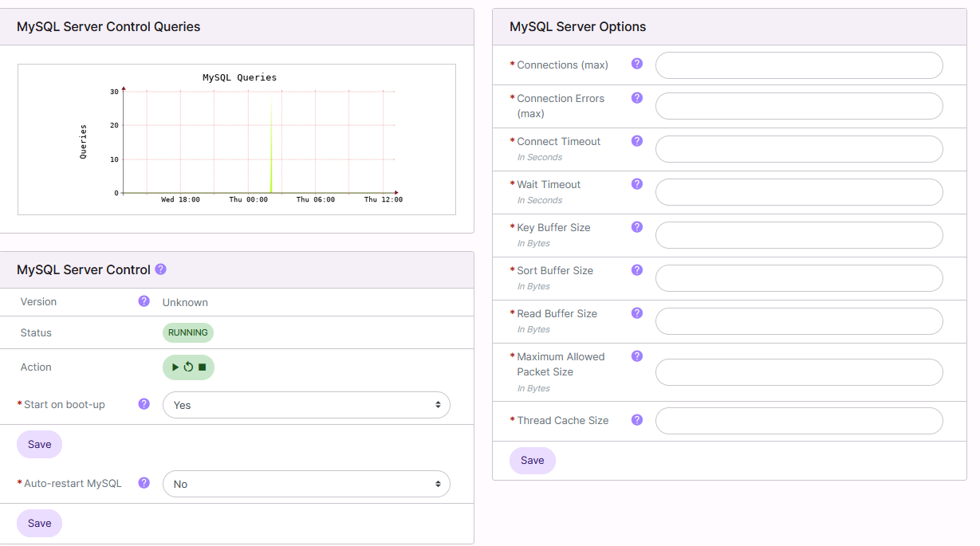Open help for Connections (max)
The height and width of the screenshot is (546, 980).
636,63
